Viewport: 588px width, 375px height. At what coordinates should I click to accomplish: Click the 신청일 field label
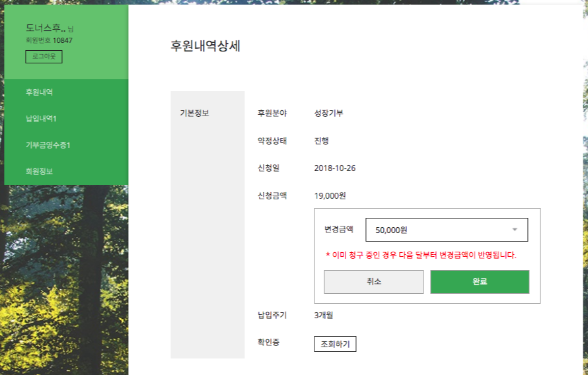(x=268, y=168)
